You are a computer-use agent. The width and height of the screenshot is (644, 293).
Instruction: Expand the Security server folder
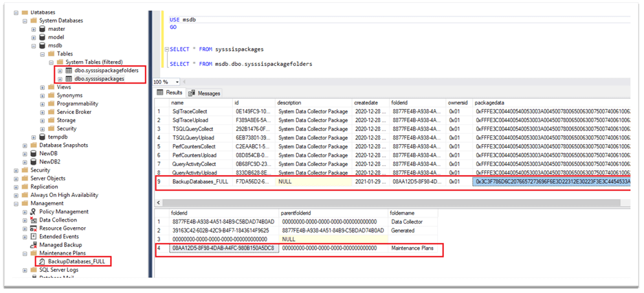pyautogui.click(x=15, y=170)
